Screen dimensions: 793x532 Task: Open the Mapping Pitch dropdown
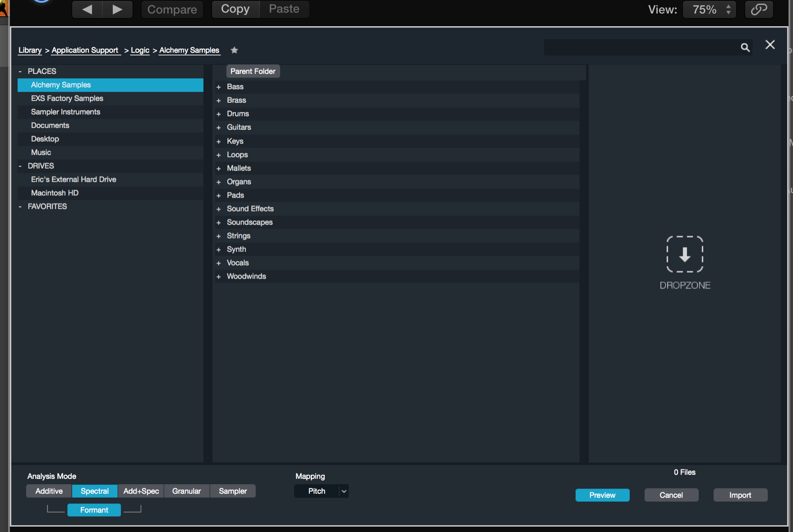click(x=321, y=491)
